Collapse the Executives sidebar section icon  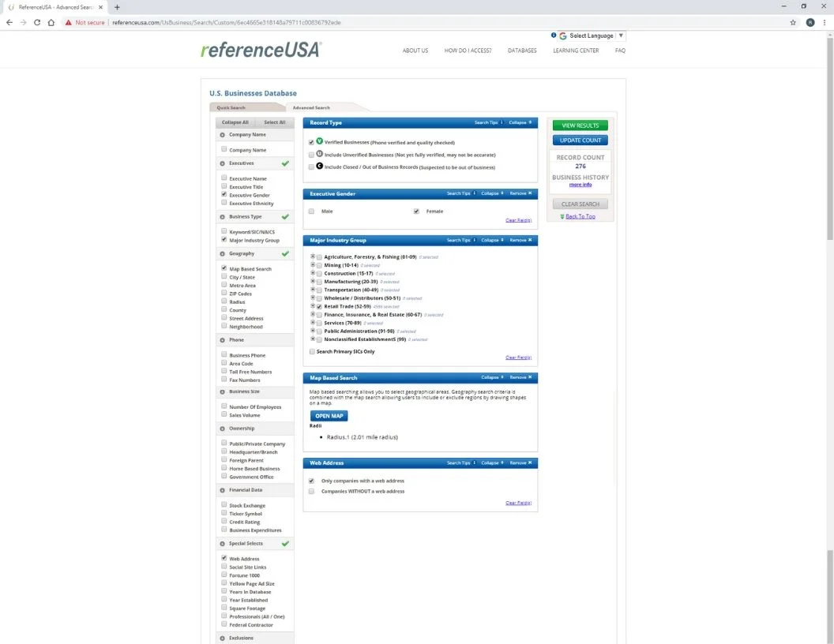(223, 163)
